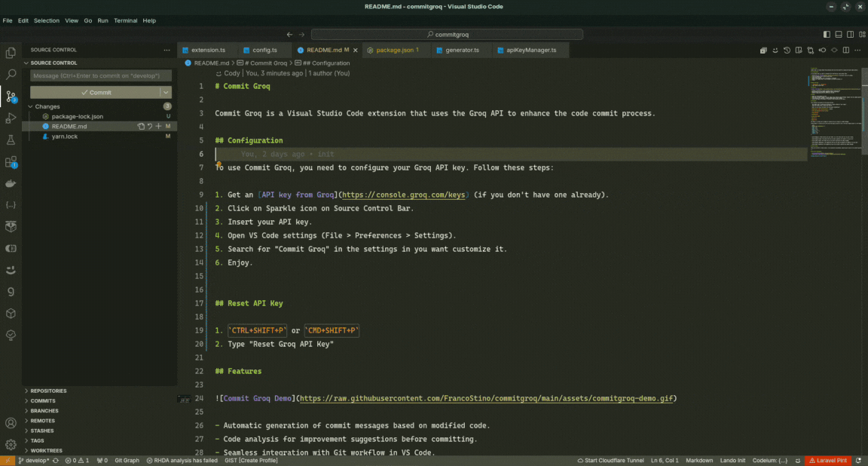Image resolution: width=868 pixels, height=466 pixels.
Task: Toggle bottom panel visibility
Action: tap(839, 35)
